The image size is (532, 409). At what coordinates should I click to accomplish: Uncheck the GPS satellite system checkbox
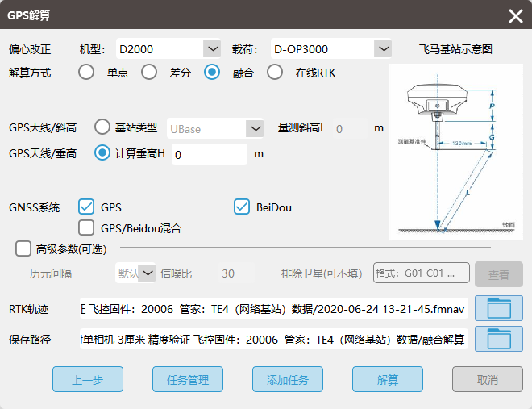[x=87, y=207]
